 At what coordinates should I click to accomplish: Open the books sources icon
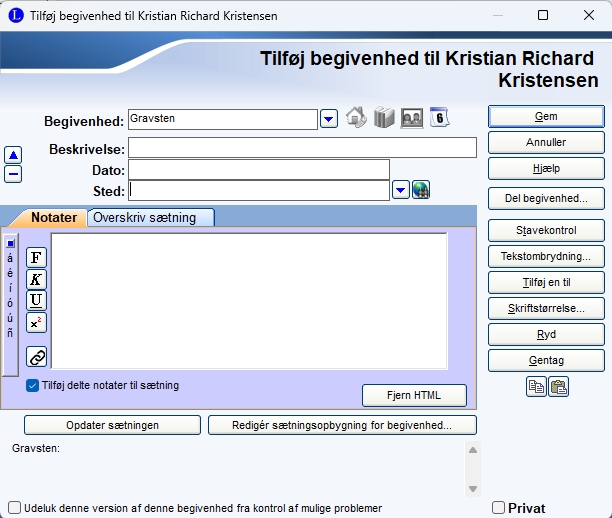coord(385,118)
